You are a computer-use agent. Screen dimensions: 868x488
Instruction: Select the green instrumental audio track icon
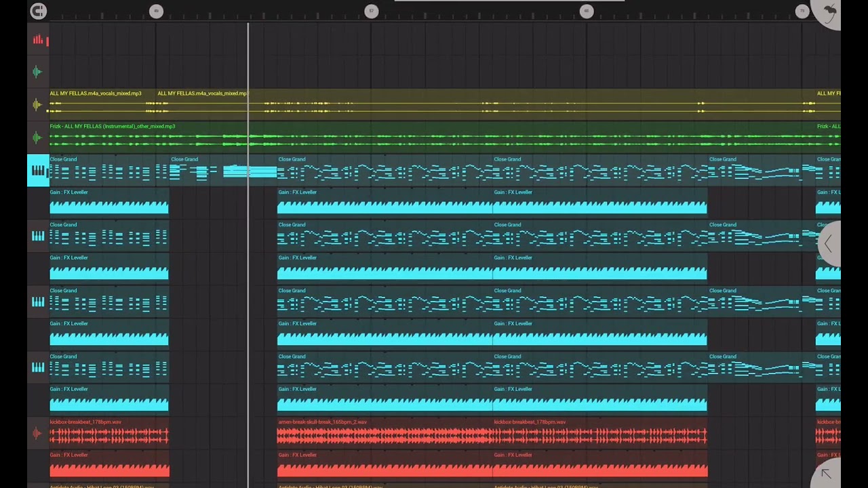37,138
